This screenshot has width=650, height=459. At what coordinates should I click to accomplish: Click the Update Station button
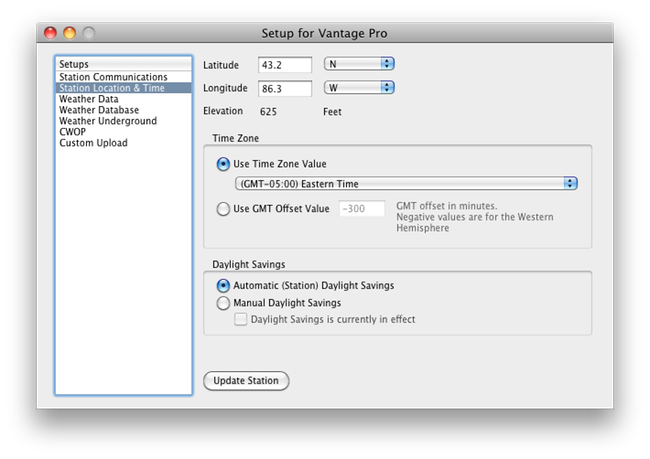click(x=246, y=381)
